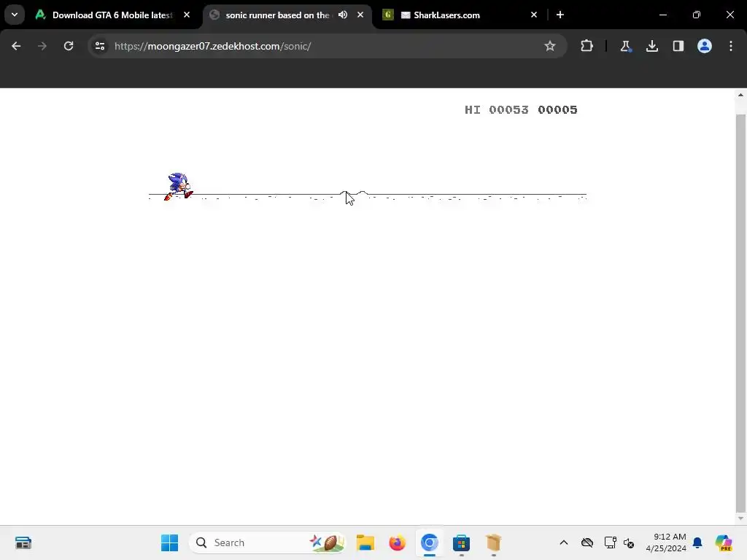747x560 pixels.
Task: Open the Extensions puzzle menu
Action: [587, 46]
